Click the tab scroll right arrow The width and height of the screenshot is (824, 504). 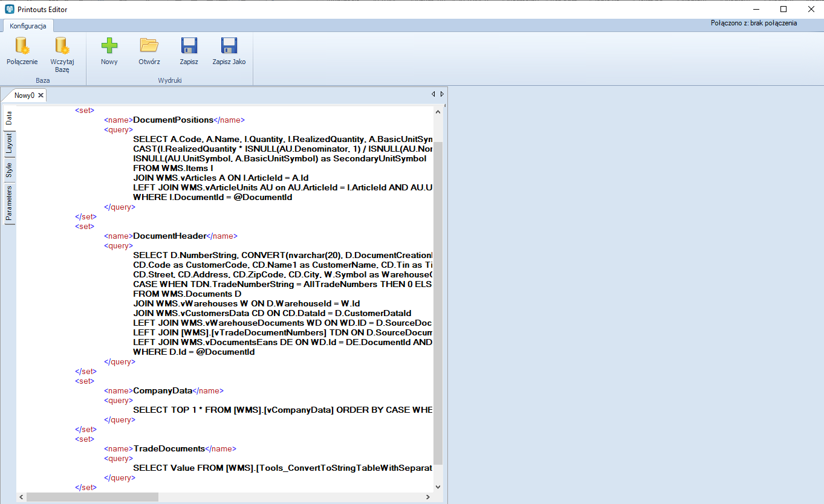442,94
